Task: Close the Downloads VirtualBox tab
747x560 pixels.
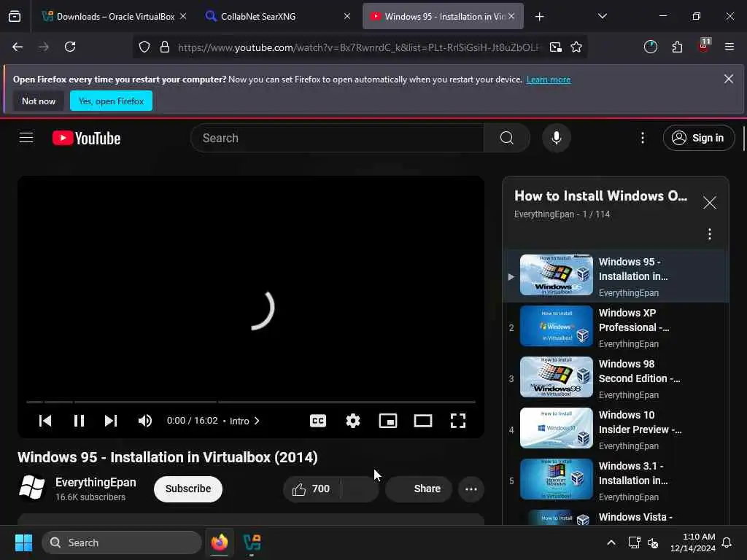Action: coord(183,16)
